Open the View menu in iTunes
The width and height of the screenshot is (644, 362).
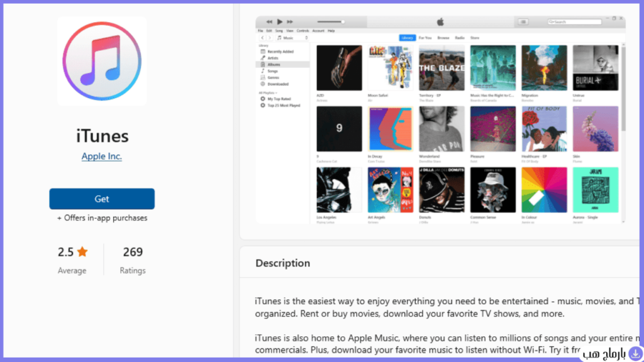click(x=289, y=31)
